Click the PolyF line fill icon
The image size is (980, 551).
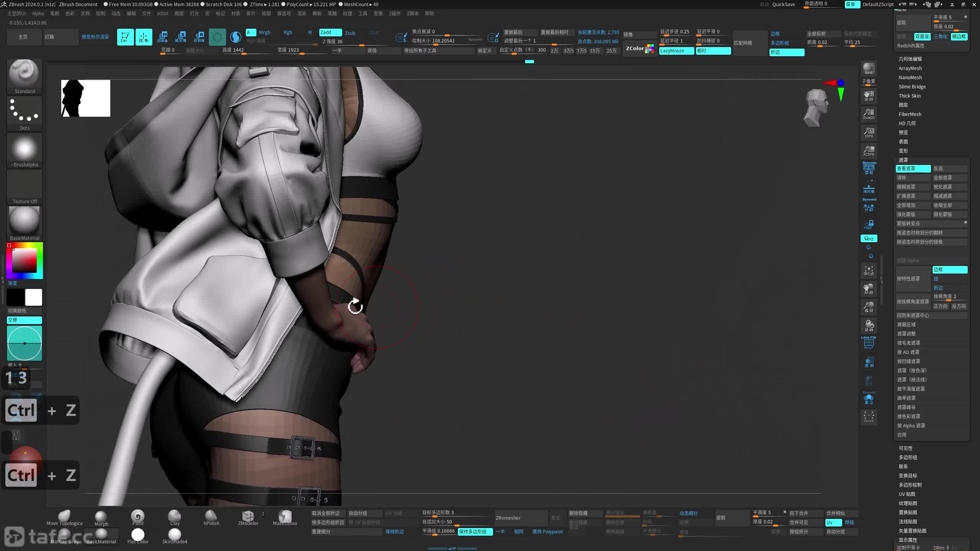(x=869, y=343)
